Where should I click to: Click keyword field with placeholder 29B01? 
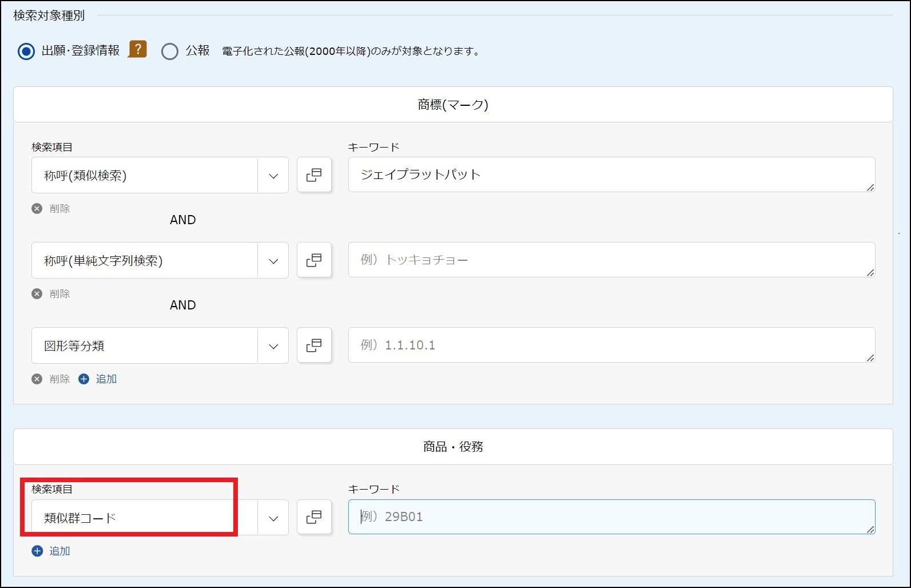point(611,517)
